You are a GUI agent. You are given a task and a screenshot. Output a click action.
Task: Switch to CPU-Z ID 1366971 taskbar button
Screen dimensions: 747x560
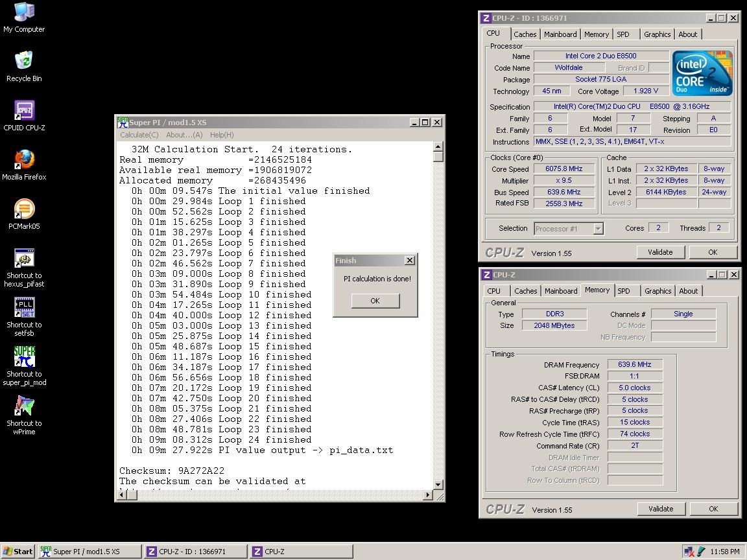196,552
